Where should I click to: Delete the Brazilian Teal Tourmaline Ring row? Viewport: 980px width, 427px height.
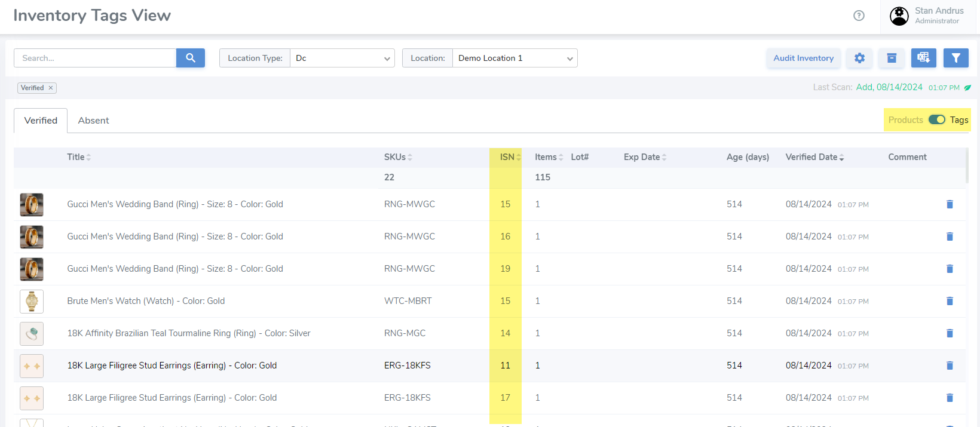point(950,333)
